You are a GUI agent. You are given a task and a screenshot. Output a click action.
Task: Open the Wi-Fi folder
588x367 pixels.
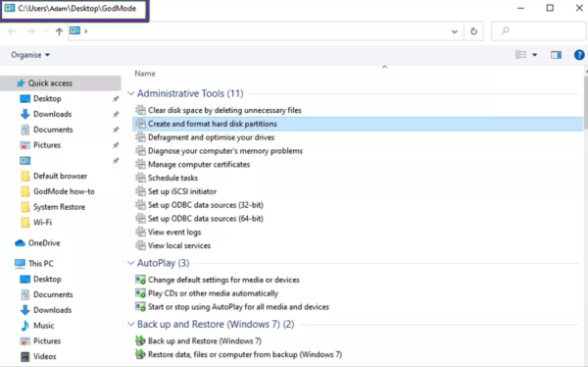point(42,223)
